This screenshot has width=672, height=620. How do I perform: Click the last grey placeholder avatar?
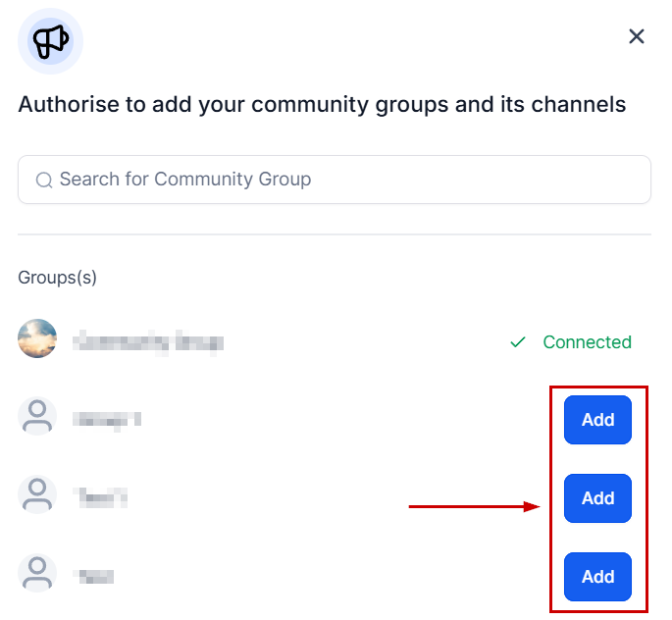coord(37,573)
